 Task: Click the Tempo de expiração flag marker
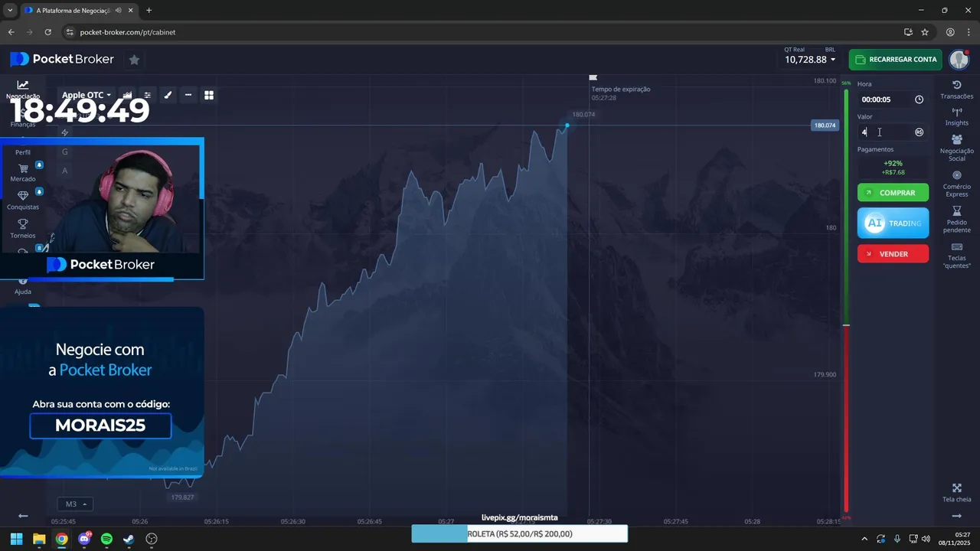tap(593, 77)
